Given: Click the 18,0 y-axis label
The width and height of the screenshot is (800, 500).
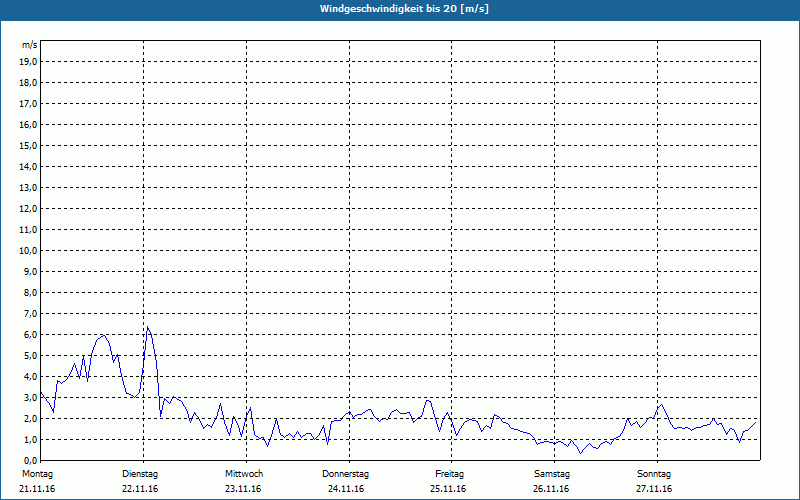Looking at the screenshot, I should 29,83.
